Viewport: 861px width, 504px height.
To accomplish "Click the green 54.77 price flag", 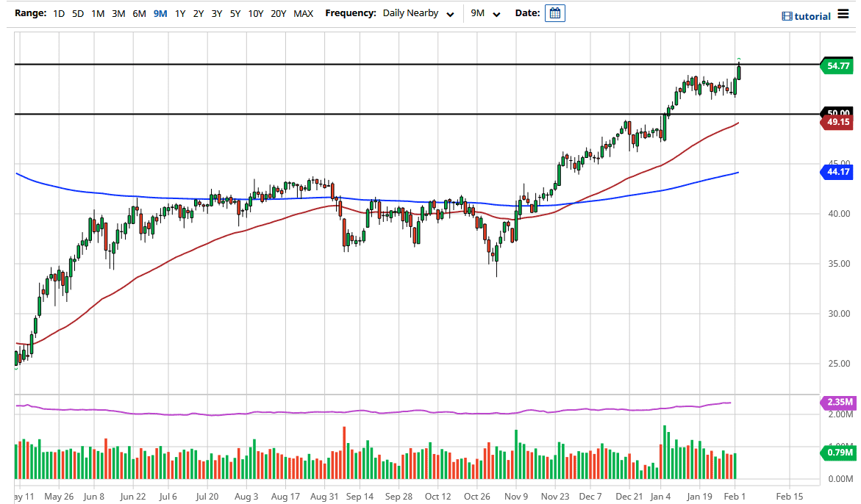I will pos(837,65).
